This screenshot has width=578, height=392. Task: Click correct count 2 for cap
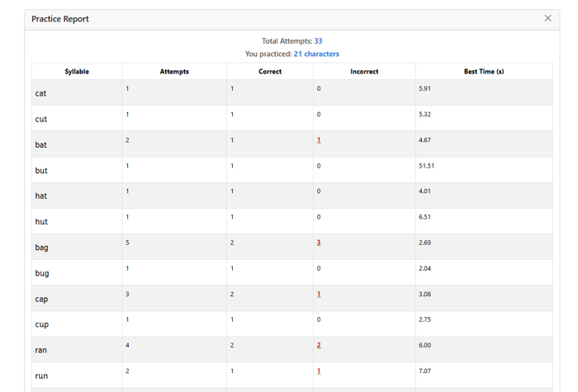(232, 295)
